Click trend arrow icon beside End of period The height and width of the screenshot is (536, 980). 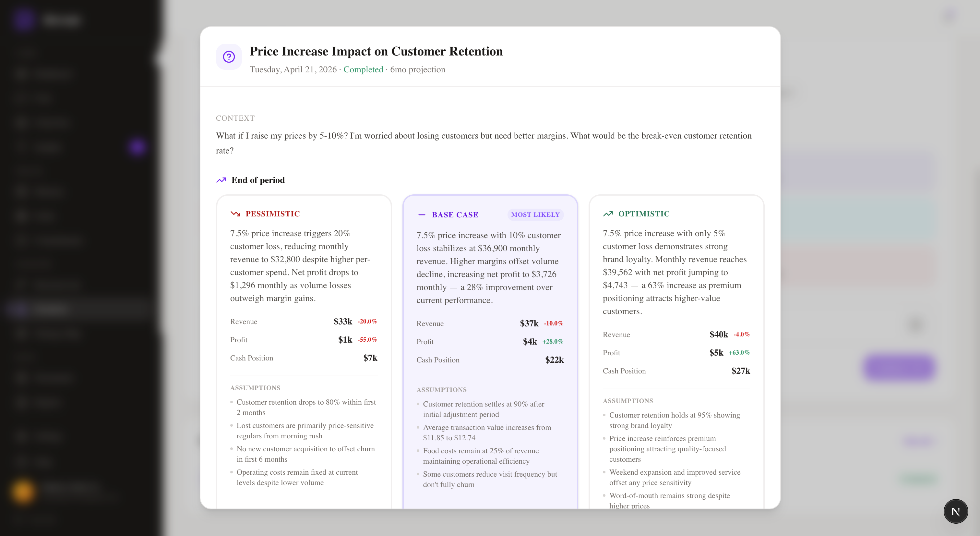221,180
